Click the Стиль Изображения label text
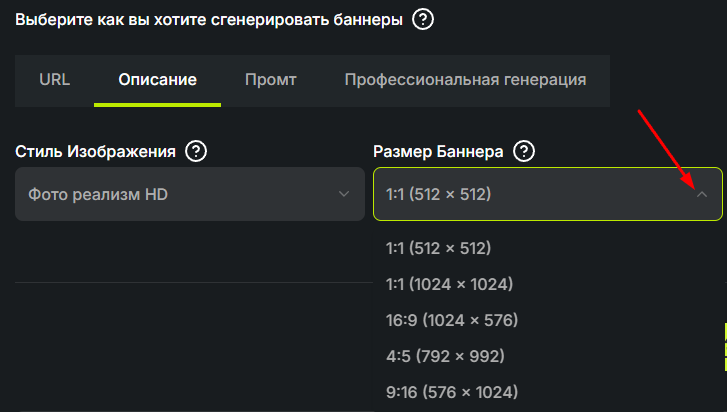Screen dimensions: 727x412 (x=96, y=152)
